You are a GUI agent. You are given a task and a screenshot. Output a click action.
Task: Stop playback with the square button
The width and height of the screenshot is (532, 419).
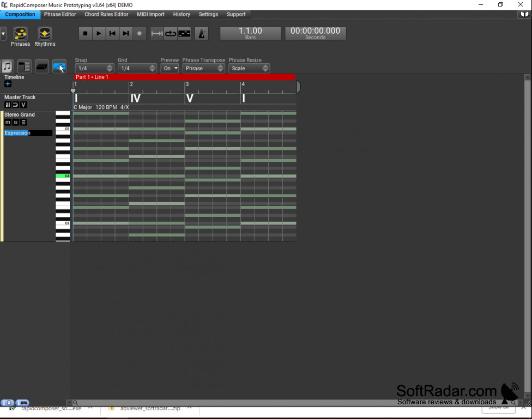click(85, 33)
